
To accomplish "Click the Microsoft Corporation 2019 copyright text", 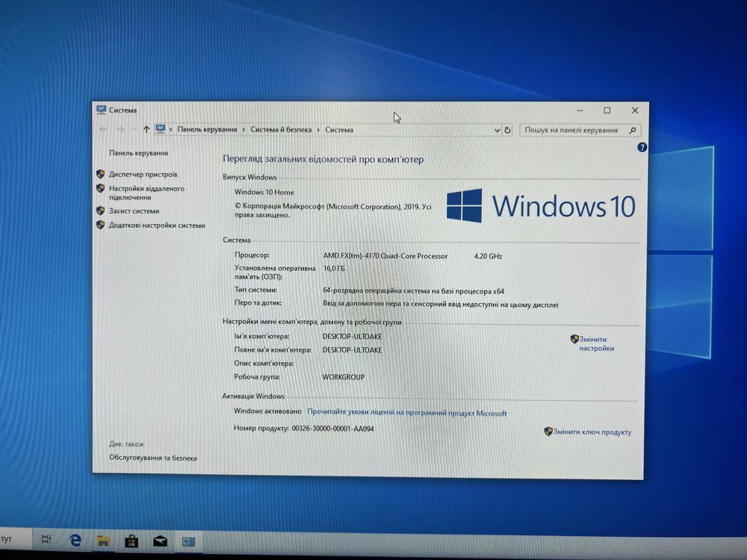I will point(333,211).
